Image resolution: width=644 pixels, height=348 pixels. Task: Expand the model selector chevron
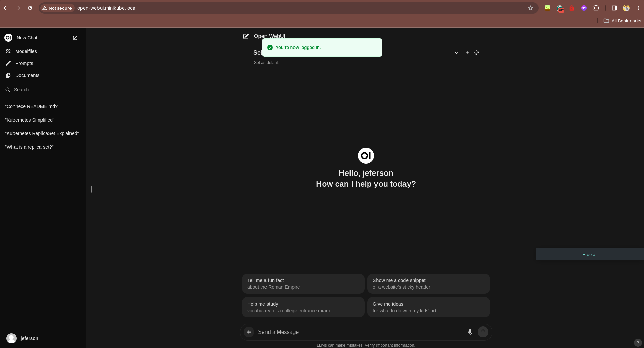pos(456,53)
